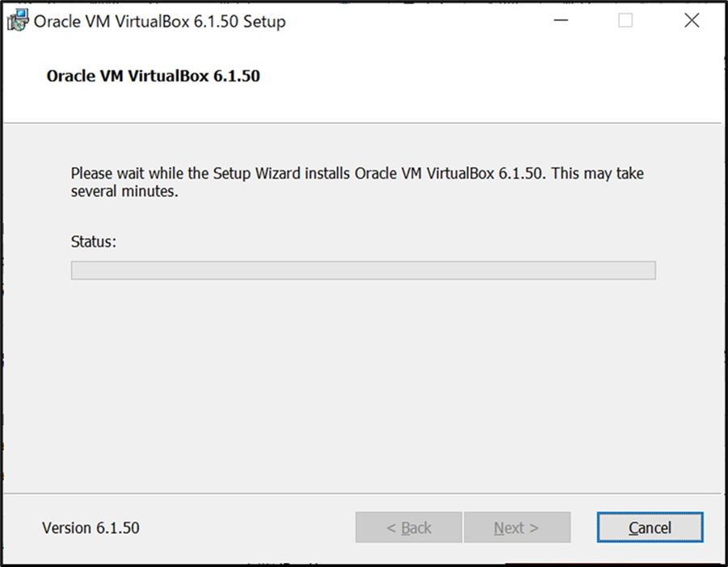This screenshot has height=567, width=728.
Task: Click the 'several minutes.' text line
Action: click(x=124, y=191)
